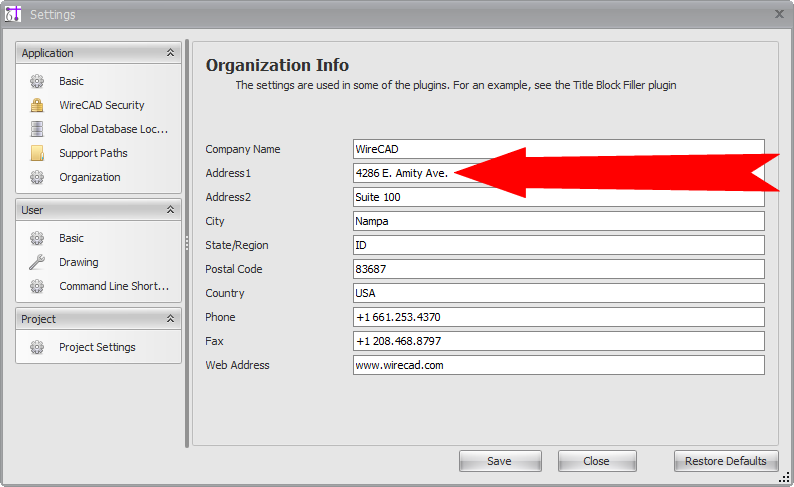Screen dimensions: 794x487
Task: Click the database icon for Global Database Location
Action: (37, 129)
